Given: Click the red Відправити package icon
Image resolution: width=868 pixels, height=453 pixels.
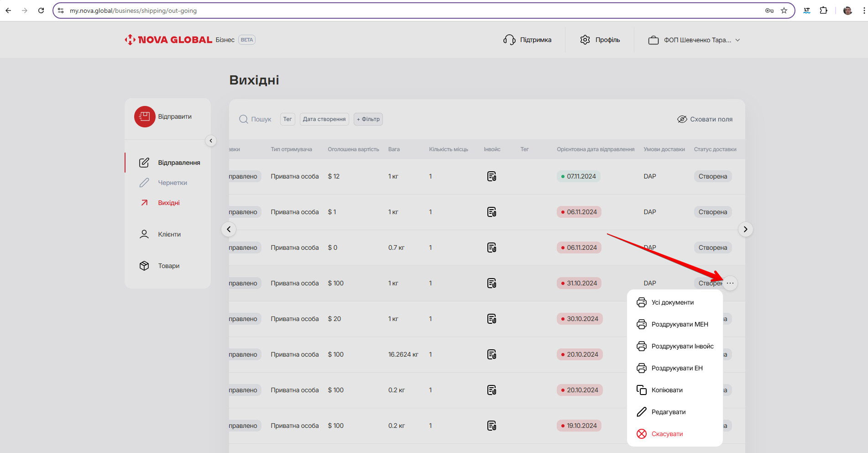Looking at the screenshot, I should click(x=144, y=117).
